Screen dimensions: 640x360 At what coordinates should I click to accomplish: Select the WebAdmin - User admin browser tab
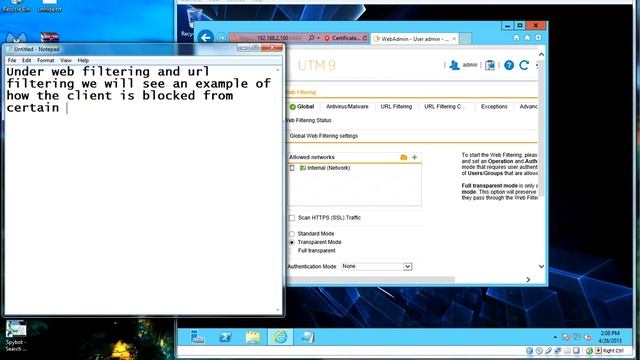[415, 39]
